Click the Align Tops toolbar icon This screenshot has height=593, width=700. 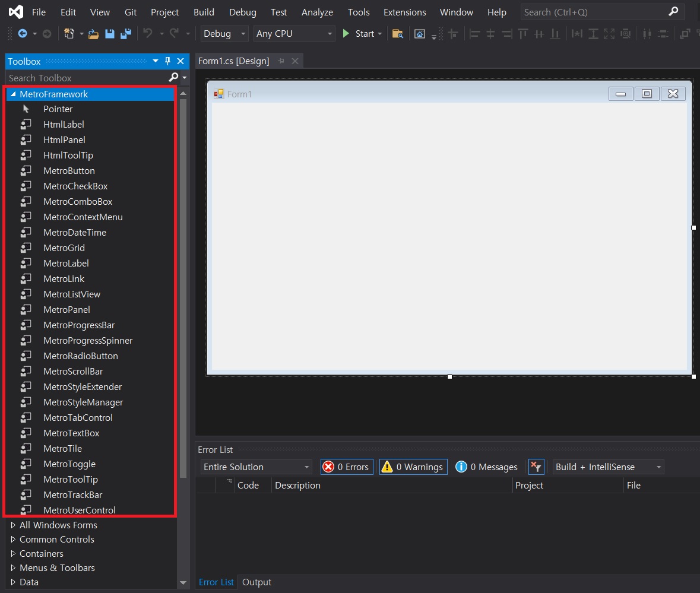tap(522, 34)
